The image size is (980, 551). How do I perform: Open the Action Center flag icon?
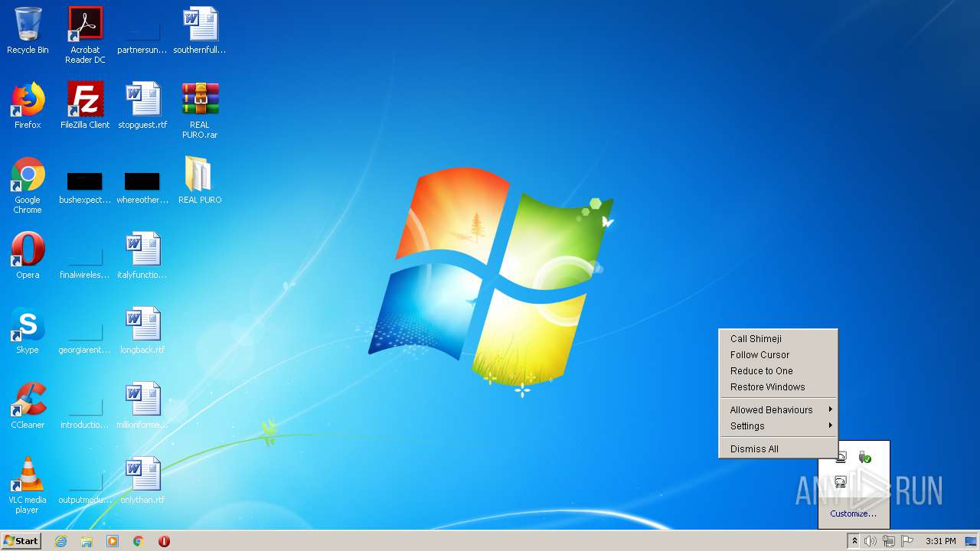point(907,541)
